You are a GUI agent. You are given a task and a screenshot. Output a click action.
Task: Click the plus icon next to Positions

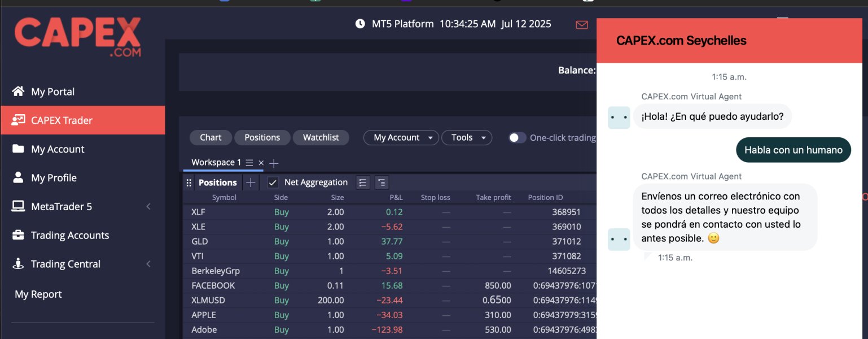pyautogui.click(x=251, y=182)
